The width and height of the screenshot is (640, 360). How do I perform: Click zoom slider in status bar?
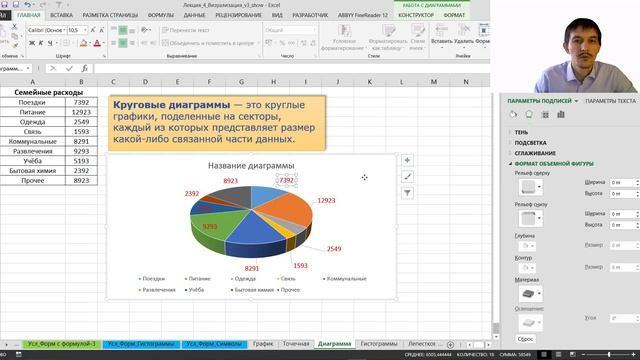[609, 354]
